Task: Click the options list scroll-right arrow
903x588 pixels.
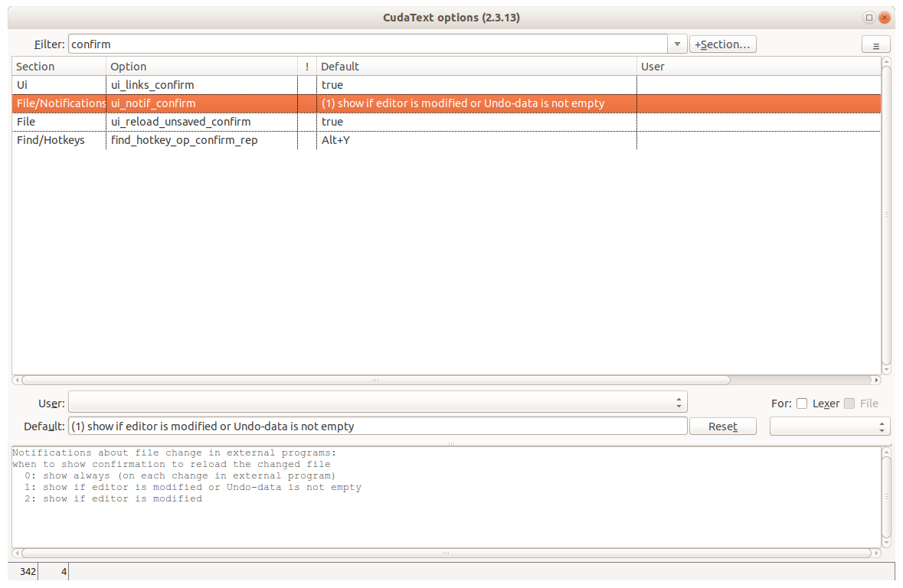Action: coord(876,380)
